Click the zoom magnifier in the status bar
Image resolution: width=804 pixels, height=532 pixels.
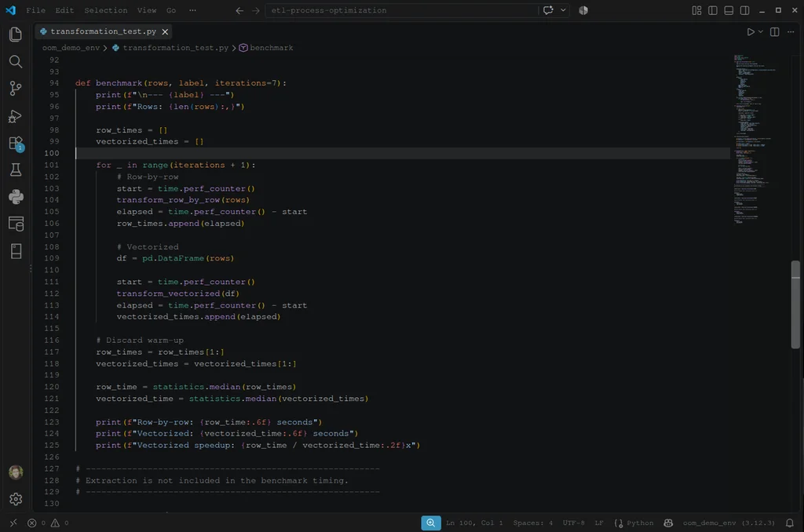pos(431,523)
